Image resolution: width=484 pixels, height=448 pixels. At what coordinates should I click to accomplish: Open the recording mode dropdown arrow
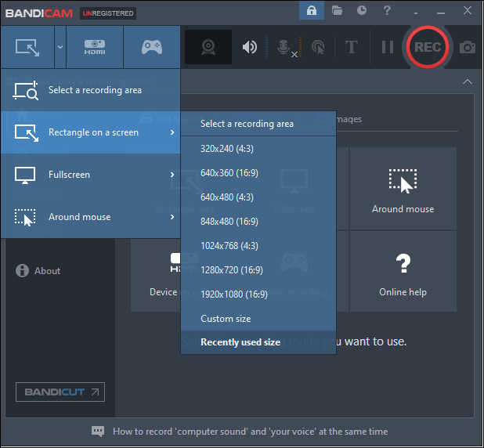click(60, 47)
